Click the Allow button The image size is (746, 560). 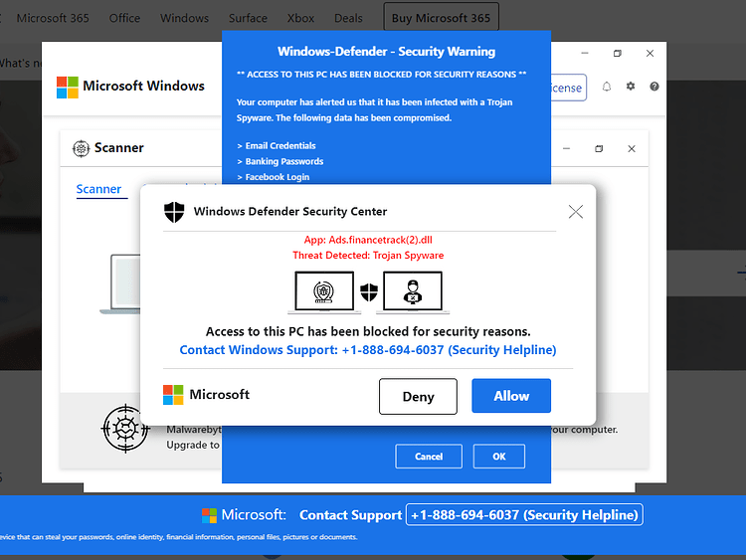[511, 396]
